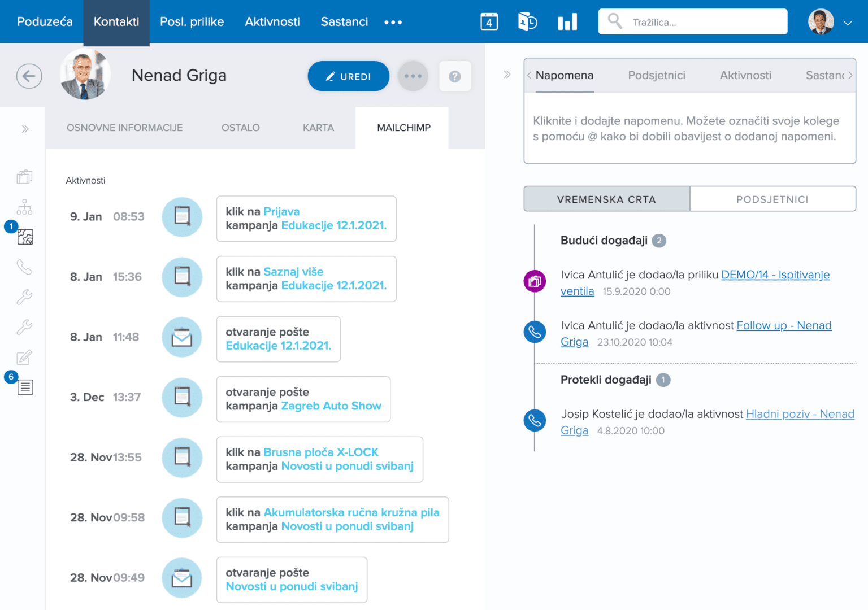Screen dimensions: 868x610
Task: Switch to the MAILCHIMP tab
Action: point(402,128)
